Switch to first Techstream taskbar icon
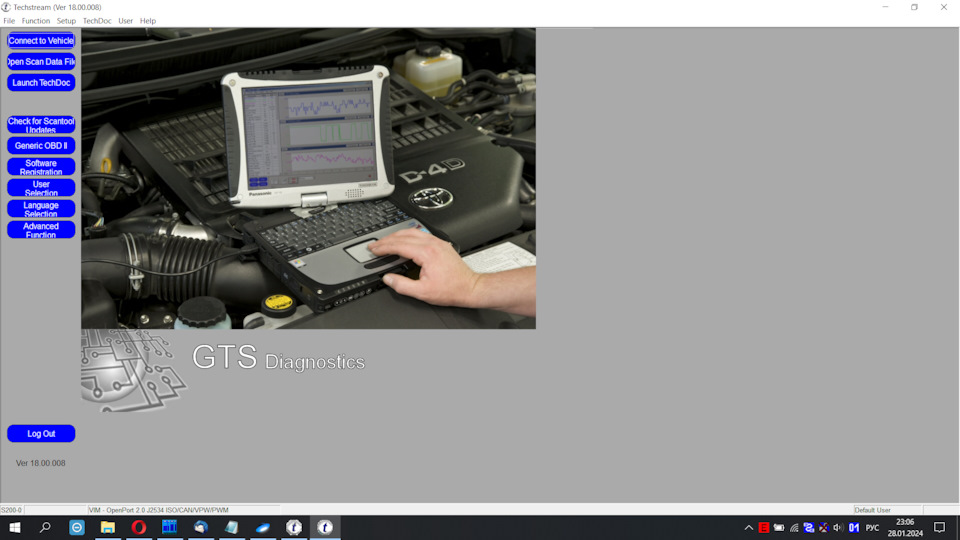The height and width of the screenshot is (540, 960). tap(294, 527)
